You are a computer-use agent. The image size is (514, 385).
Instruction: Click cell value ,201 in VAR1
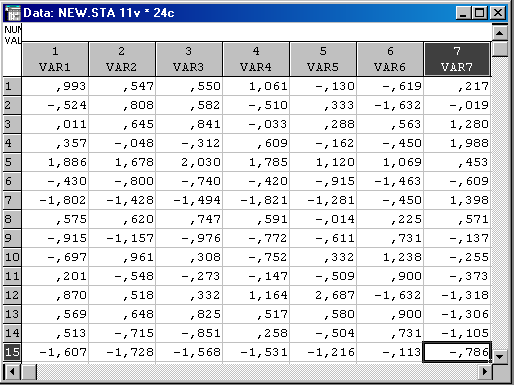[55, 276]
